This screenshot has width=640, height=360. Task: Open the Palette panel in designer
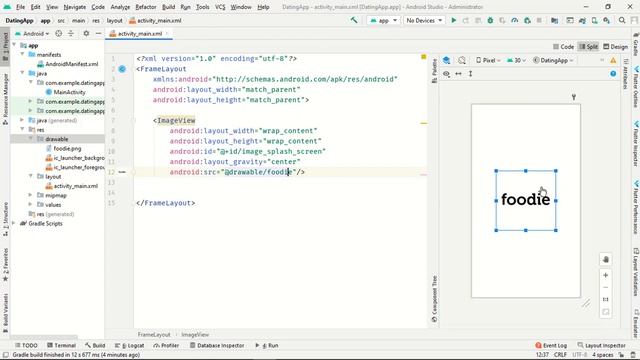point(434,71)
